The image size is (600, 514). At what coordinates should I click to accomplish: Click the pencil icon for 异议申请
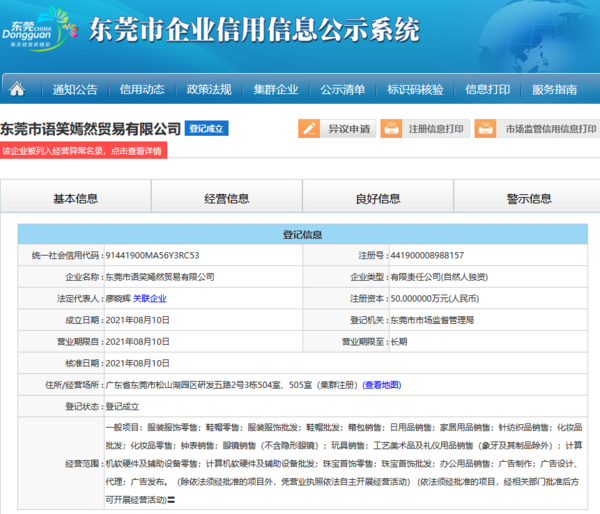pyautogui.click(x=309, y=129)
